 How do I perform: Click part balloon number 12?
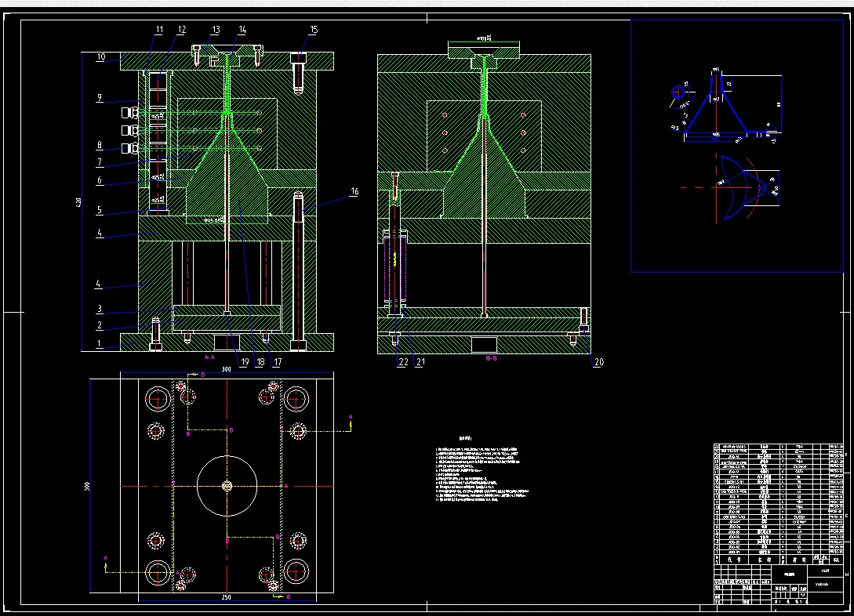182,30
